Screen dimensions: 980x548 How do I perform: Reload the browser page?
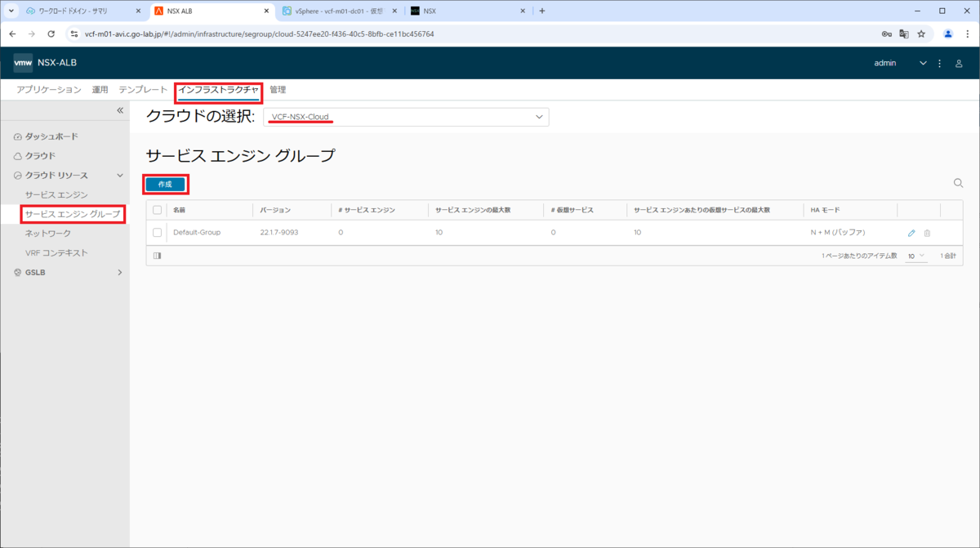click(51, 34)
